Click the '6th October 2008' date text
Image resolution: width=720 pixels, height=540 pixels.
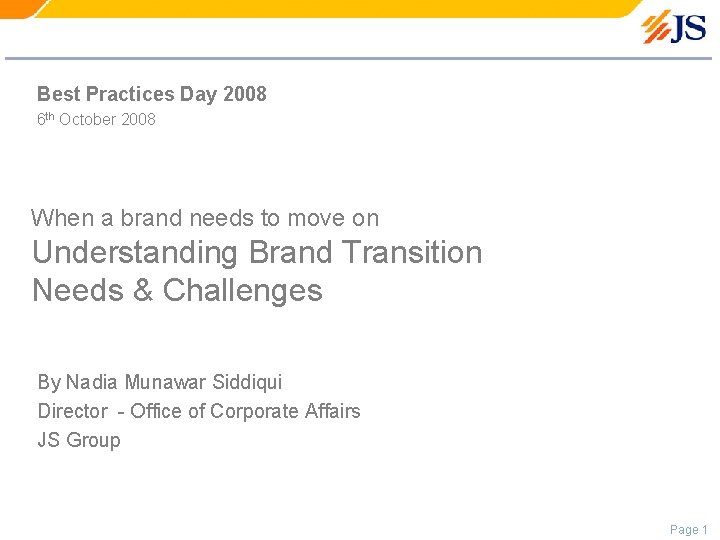[x=96, y=119]
